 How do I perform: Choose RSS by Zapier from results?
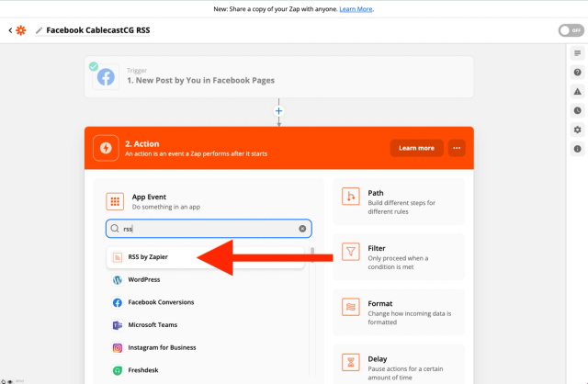[205, 257]
